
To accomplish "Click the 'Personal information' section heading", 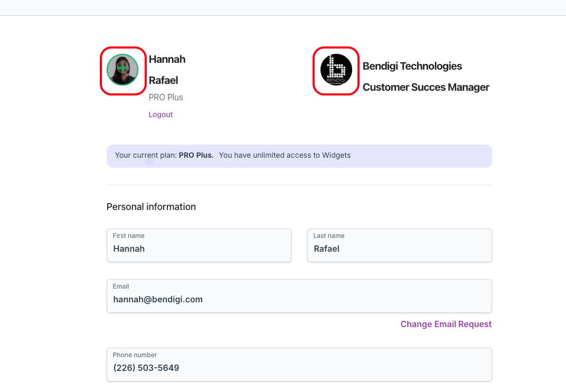I will coord(151,207).
